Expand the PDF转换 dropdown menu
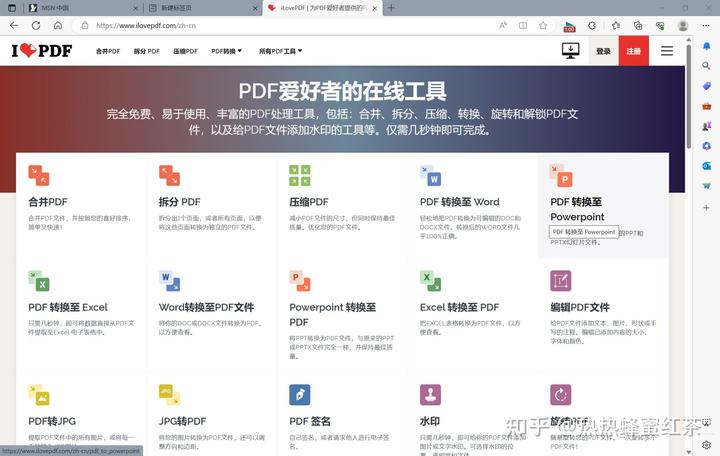Image resolution: width=720 pixels, height=456 pixels. tap(226, 51)
